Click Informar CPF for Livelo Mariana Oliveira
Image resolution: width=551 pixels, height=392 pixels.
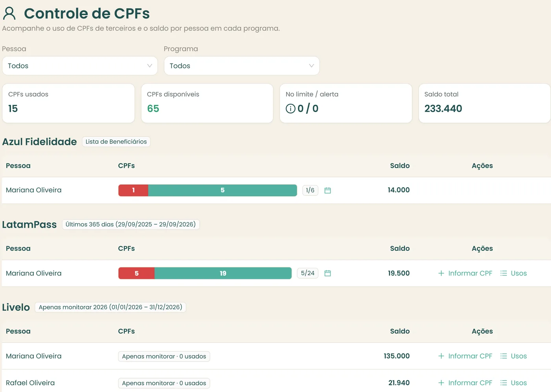465,356
